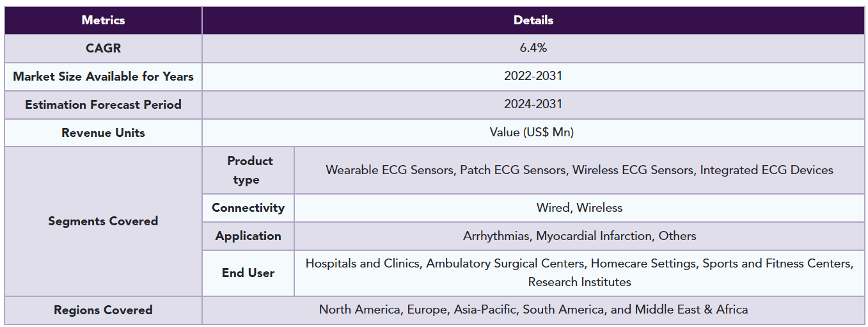Click the Hospitals and Clinics list cell
Screen dimensions: 868x327
pyautogui.click(x=580, y=273)
